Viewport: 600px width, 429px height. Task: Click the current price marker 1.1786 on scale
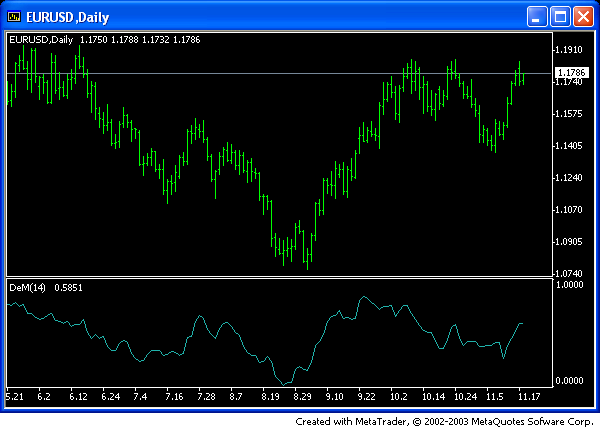[572, 72]
